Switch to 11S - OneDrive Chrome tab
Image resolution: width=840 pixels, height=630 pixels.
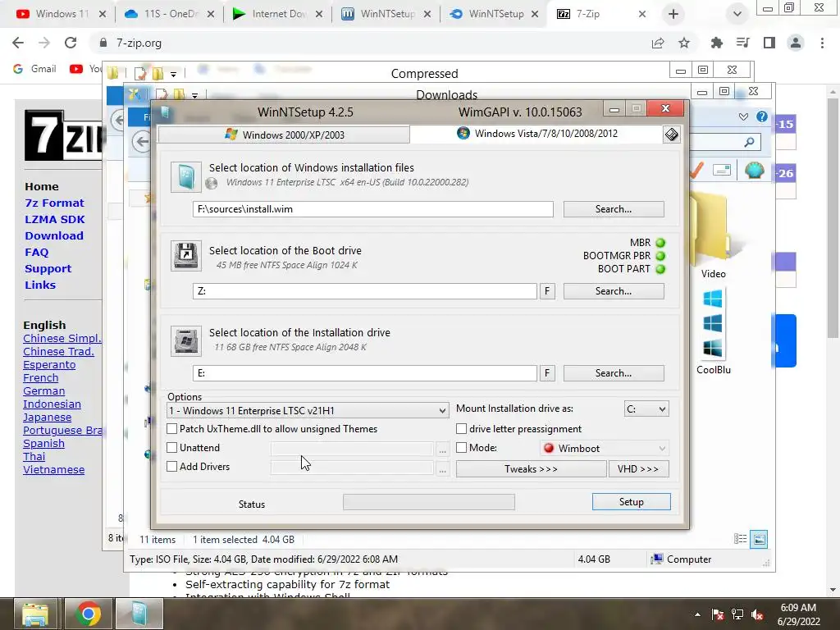170,14
